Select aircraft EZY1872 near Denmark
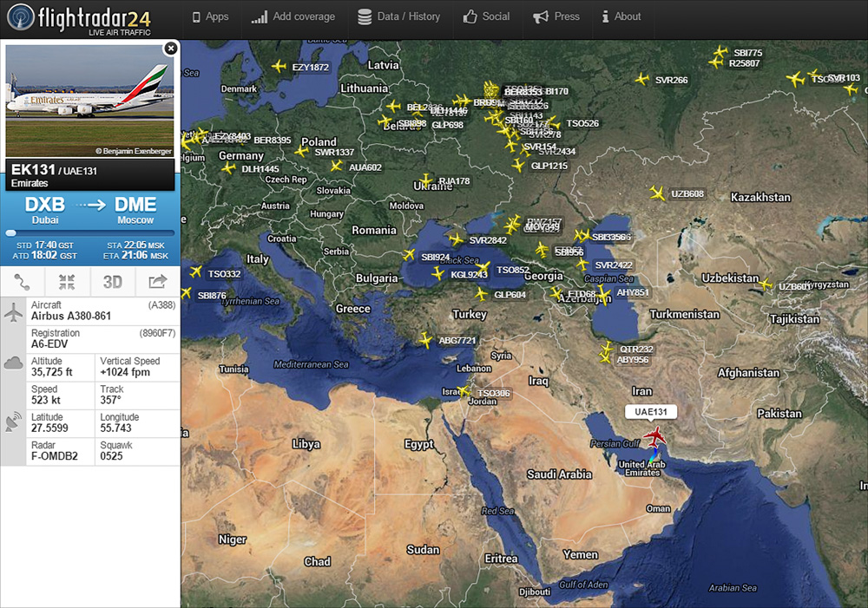This screenshot has height=608, width=868. click(279, 67)
